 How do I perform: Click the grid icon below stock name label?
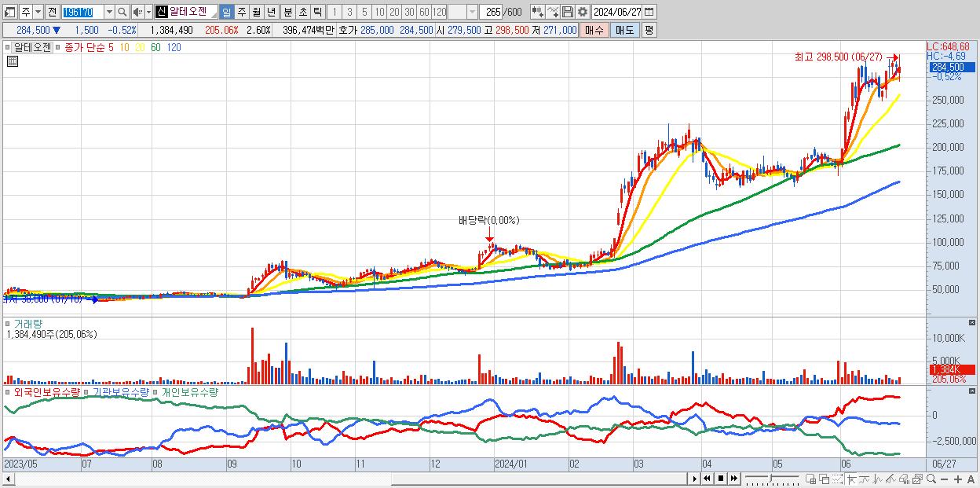(13, 61)
